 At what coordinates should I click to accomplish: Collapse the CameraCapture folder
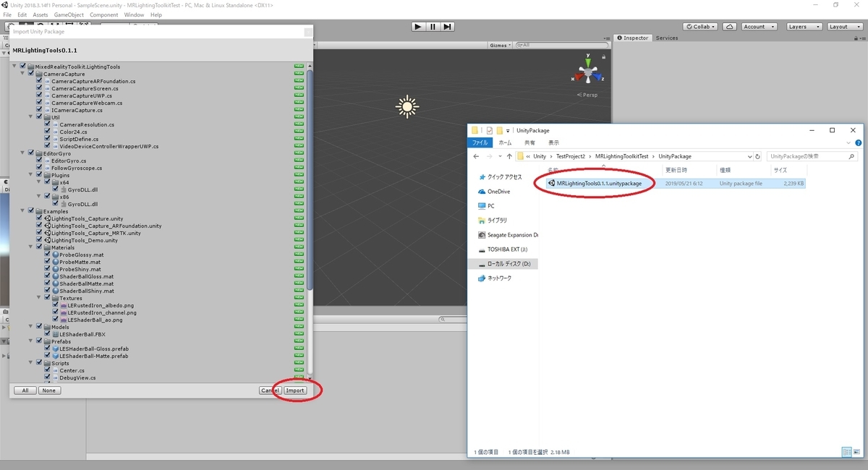point(23,74)
